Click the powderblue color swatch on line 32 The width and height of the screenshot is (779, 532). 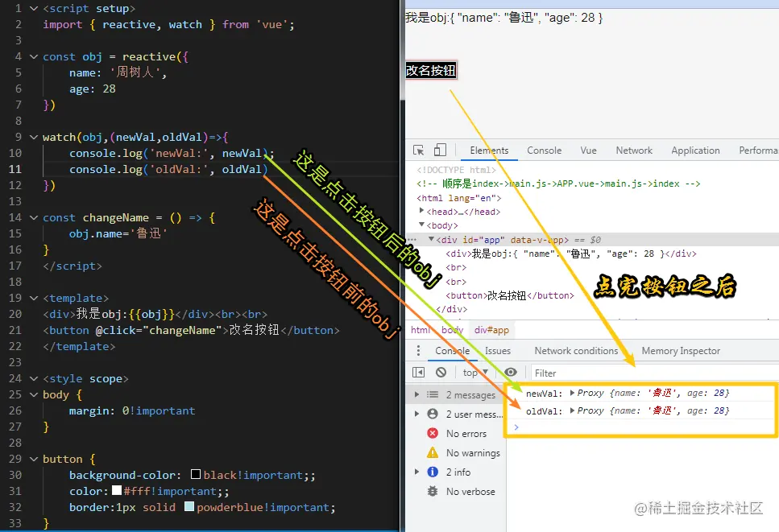click(189, 507)
